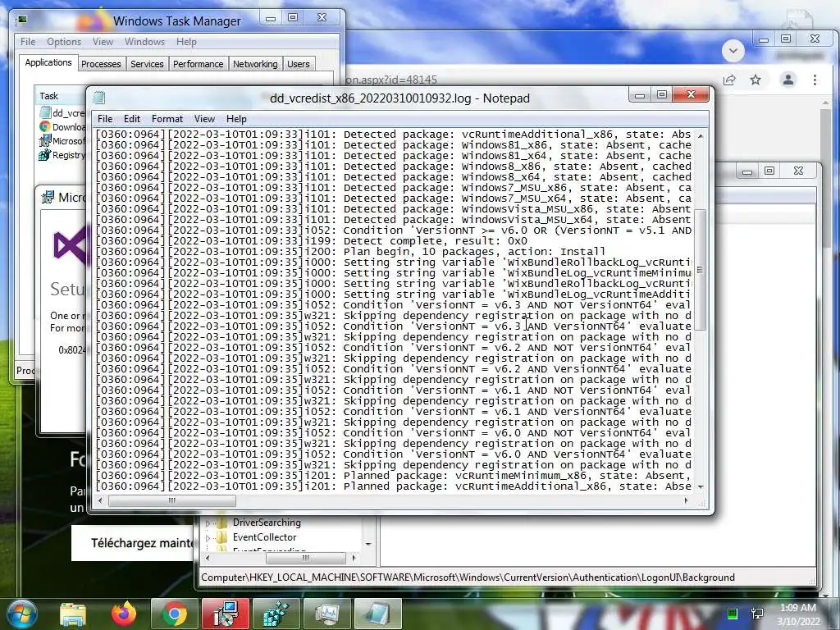The width and height of the screenshot is (840, 630).
Task: Switch to Task Manager taskbar icon
Action: click(326, 614)
